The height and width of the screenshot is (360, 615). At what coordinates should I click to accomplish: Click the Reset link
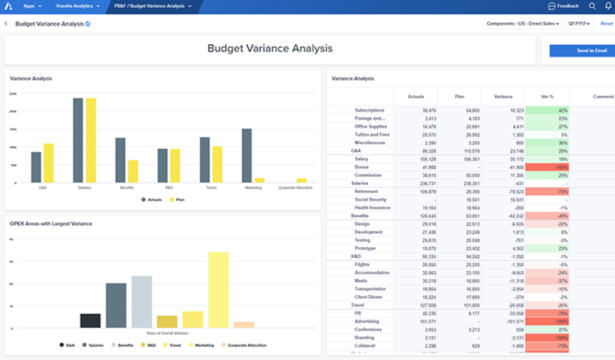tap(606, 24)
